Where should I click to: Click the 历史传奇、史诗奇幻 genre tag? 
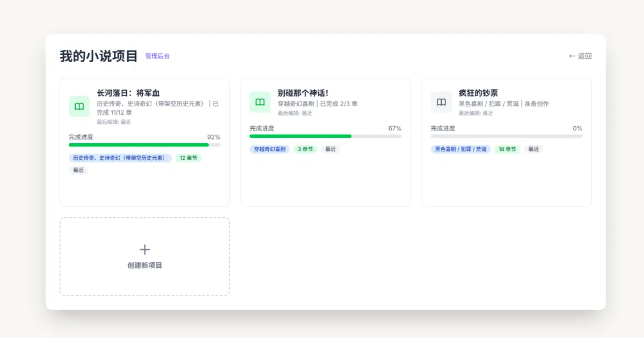(x=120, y=158)
